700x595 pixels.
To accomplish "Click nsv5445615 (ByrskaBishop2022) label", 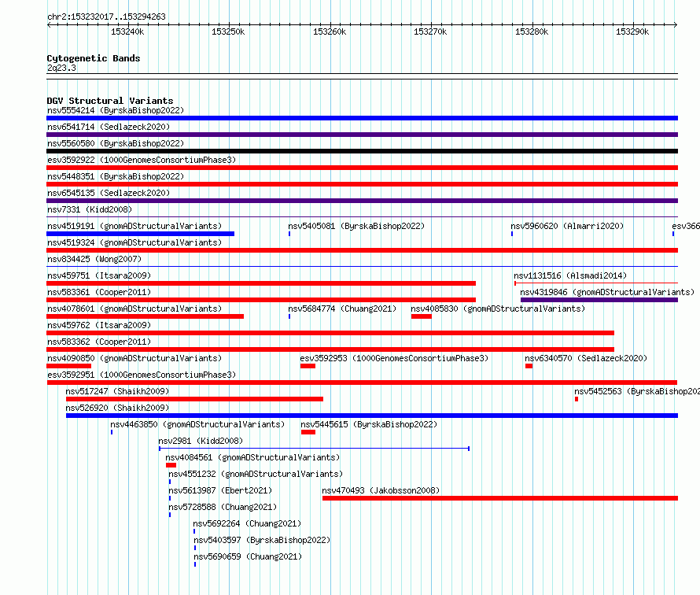I will point(369,424).
